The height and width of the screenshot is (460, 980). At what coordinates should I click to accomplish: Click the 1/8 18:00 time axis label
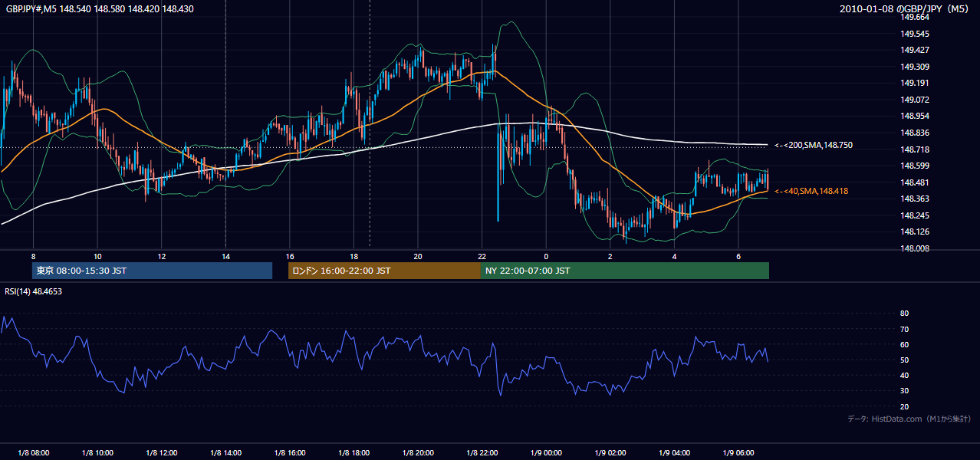click(354, 452)
